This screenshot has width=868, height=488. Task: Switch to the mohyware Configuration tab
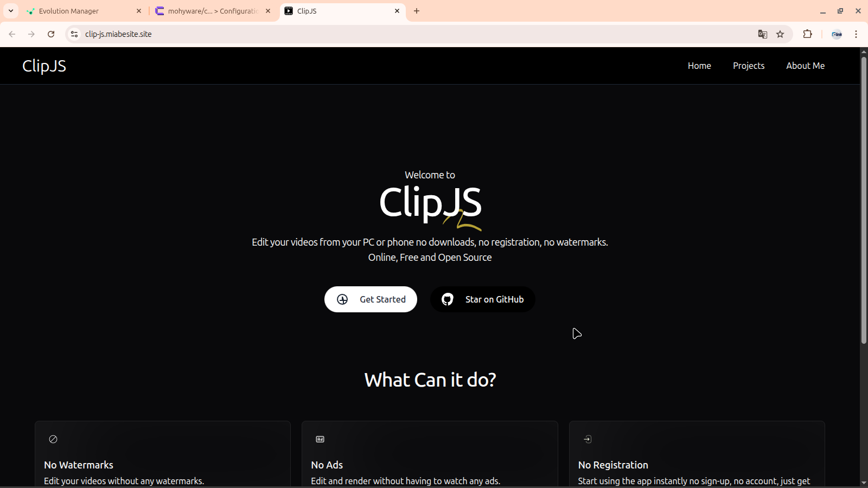212,11
